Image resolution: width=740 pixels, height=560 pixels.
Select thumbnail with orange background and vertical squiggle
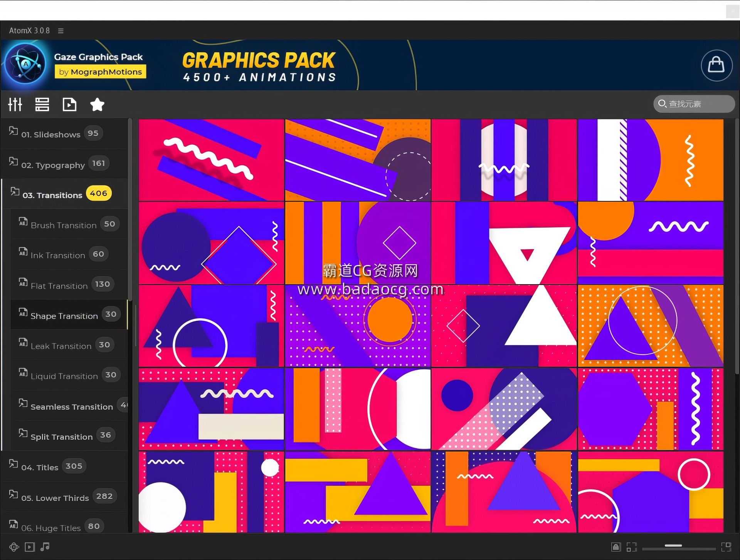click(x=651, y=160)
